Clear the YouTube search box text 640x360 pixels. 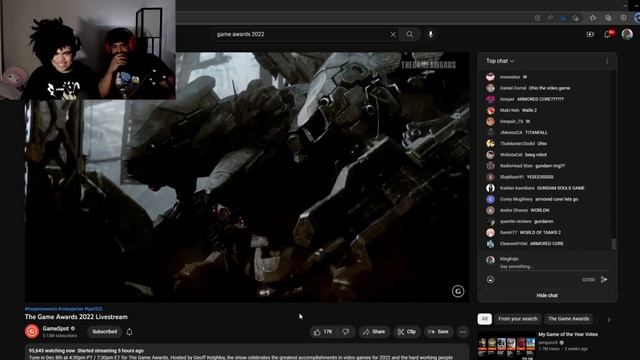[x=393, y=35]
